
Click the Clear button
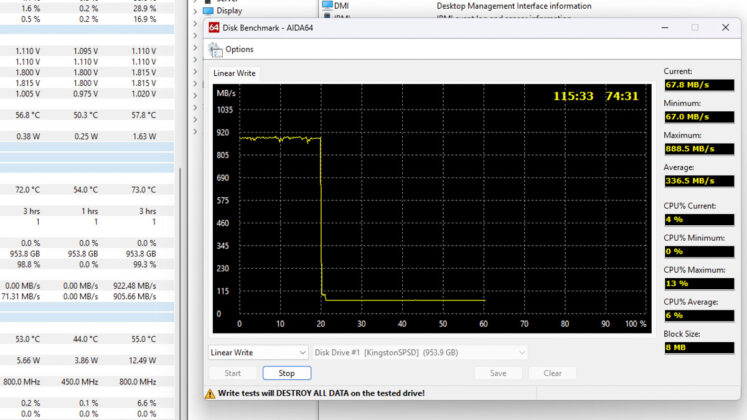(553, 373)
